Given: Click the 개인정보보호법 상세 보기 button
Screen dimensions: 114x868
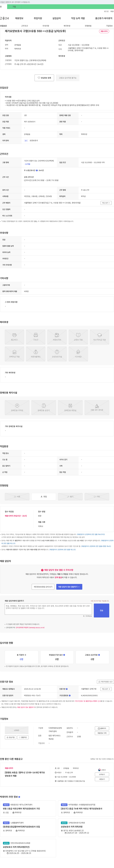Looking at the screenshot, I should (43, 587).
